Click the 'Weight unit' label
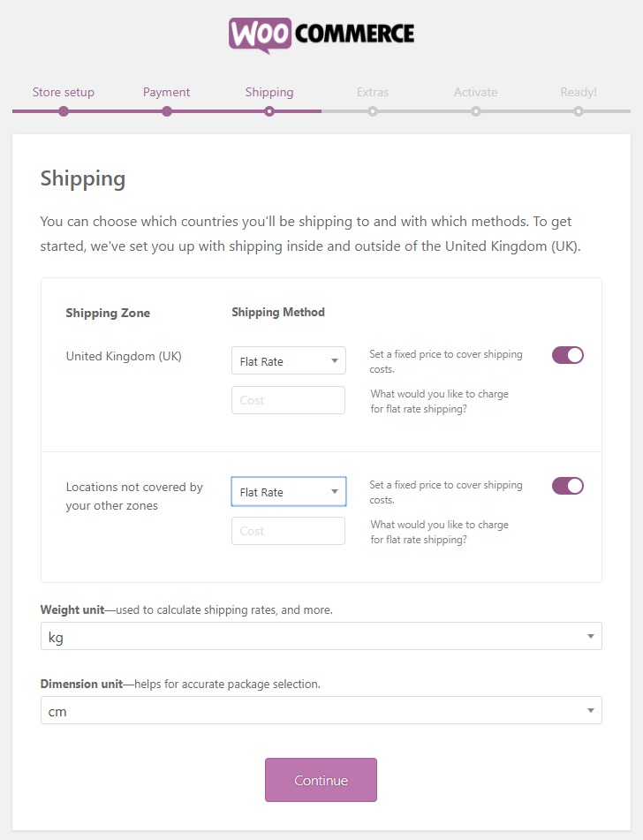Screen dimensions: 643x840 [x=72, y=609]
